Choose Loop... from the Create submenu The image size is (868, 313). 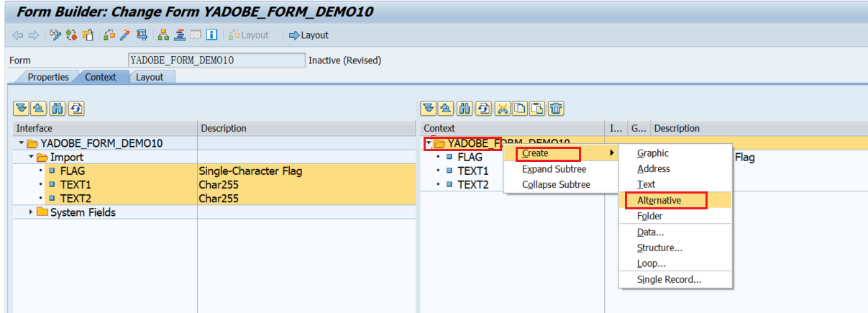[651, 264]
